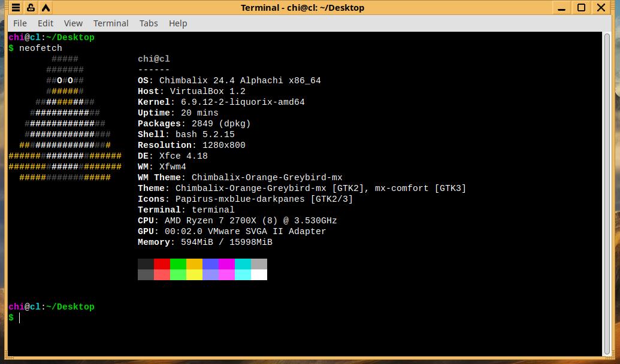This screenshot has width=620, height=364.
Task: Close the Terminal window
Action: pyautogui.click(x=601, y=8)
